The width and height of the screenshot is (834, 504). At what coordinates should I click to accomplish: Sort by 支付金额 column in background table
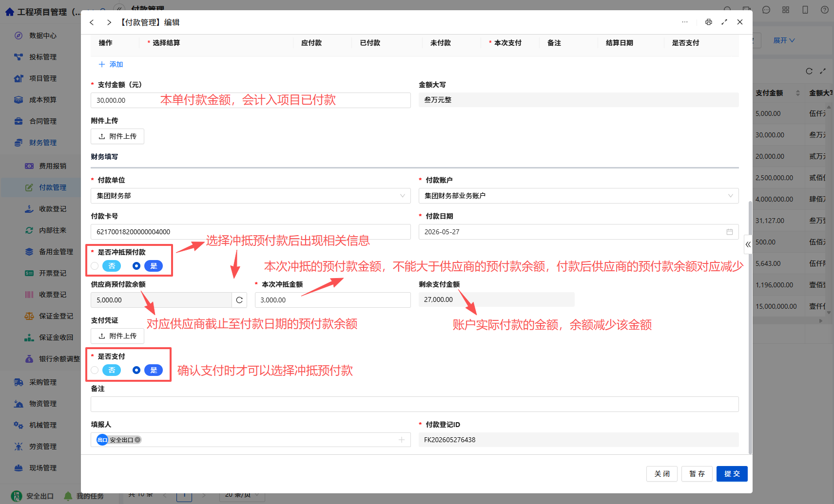click(798, 93)
